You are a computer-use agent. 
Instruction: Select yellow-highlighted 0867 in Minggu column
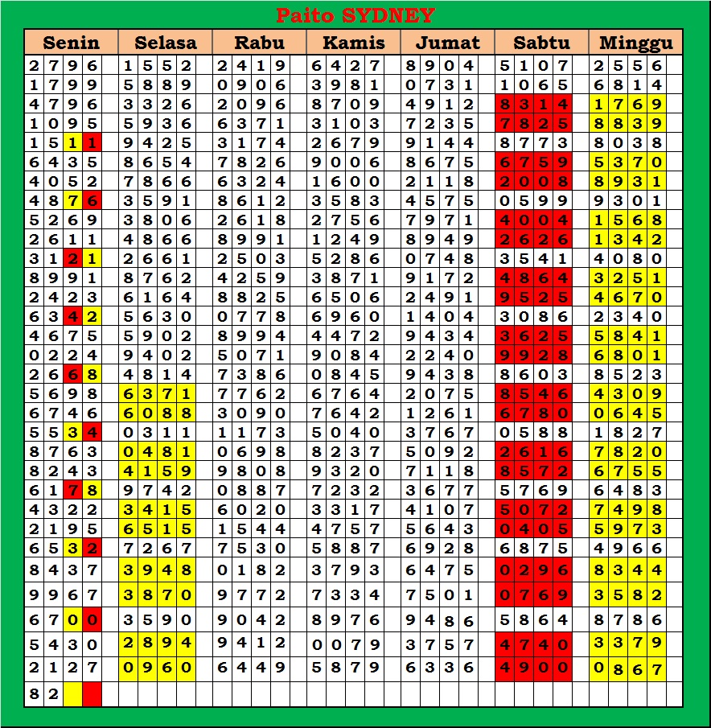627,668
